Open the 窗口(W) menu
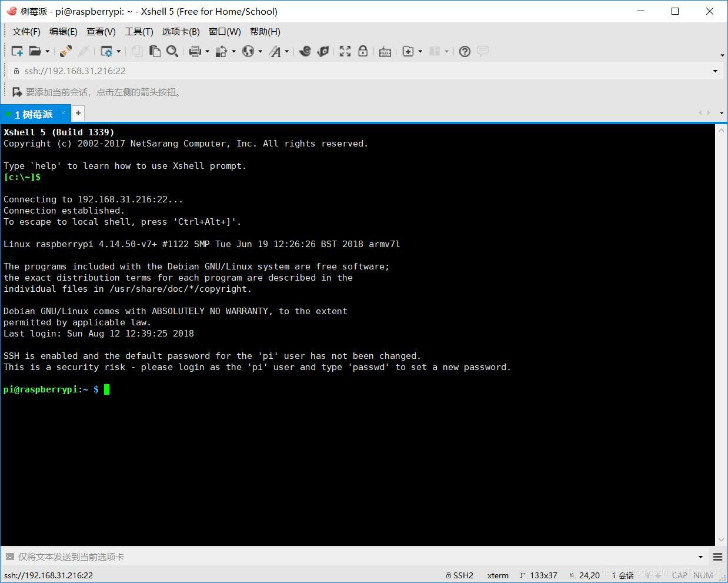The width and height of the screenshot is (728, 583). pyautogui.click(x=225, y=32)
